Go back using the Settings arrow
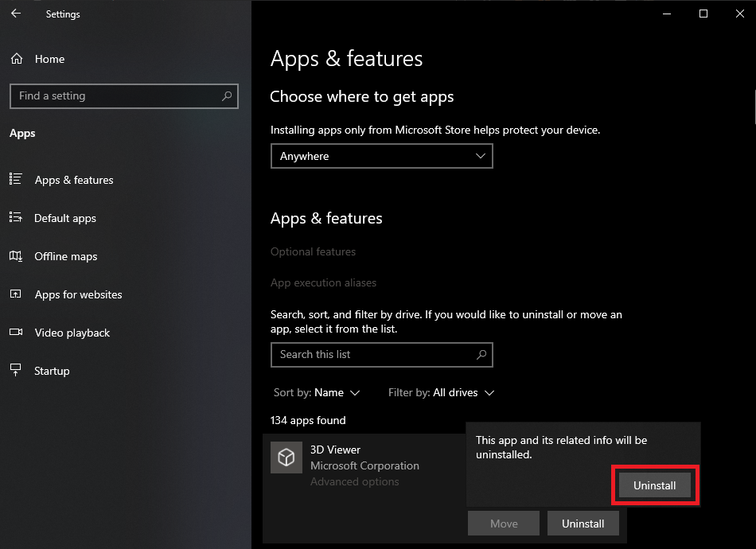Screen dimensions: 756x549 pos(16,14)
